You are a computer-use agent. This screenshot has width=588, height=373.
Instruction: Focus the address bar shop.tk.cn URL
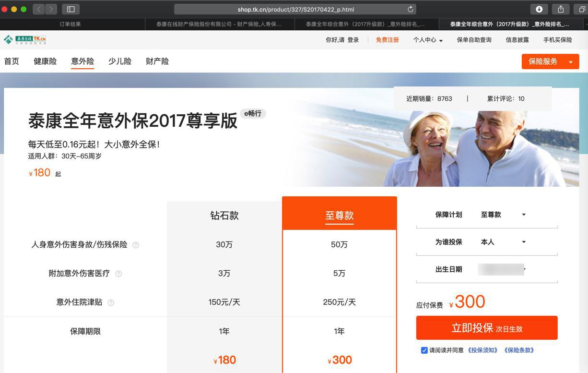(295, 9)
